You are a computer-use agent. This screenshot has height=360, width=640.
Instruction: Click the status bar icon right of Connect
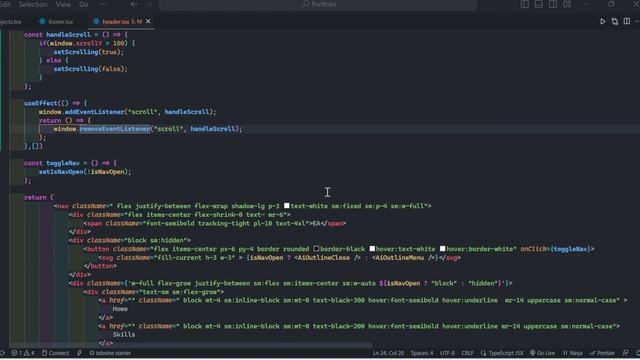pyautogui.click(x=80, y=353)
